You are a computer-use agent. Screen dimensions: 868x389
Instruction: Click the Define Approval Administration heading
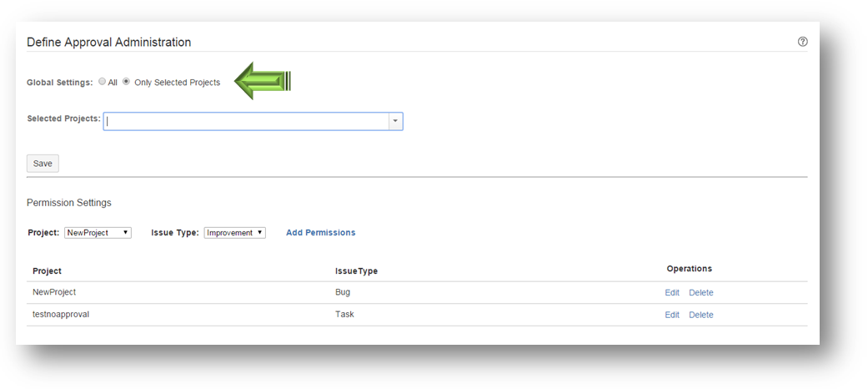108,42
